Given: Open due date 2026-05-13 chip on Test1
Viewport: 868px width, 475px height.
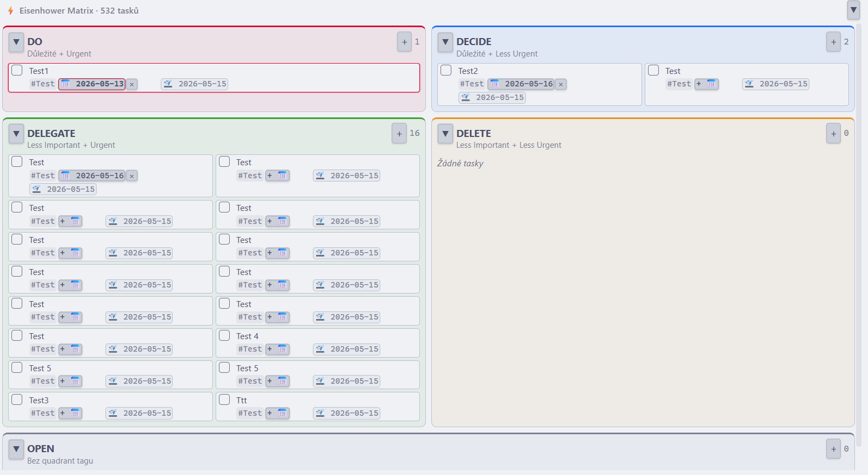Looking at the screenshot, I should pos(92,84).
